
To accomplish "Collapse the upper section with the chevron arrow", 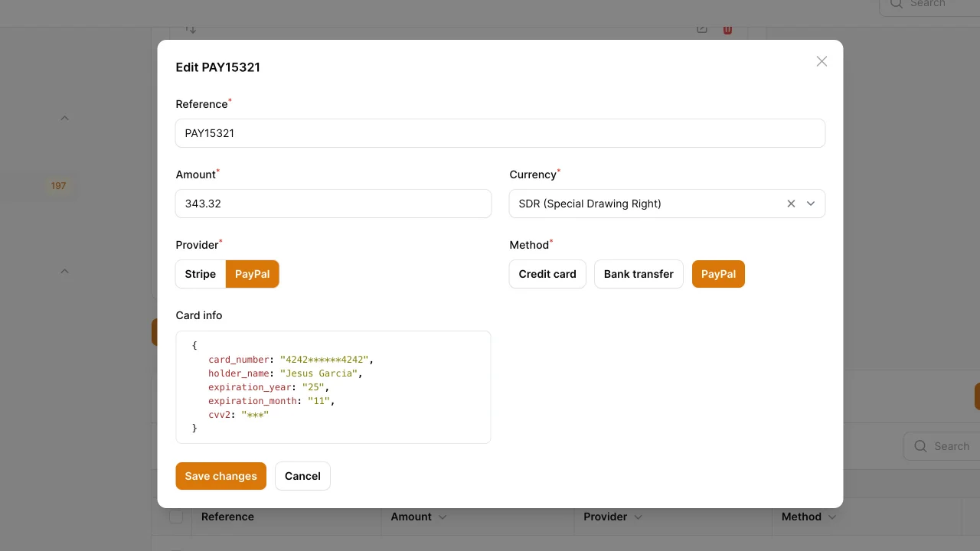I will click(64, 118).
